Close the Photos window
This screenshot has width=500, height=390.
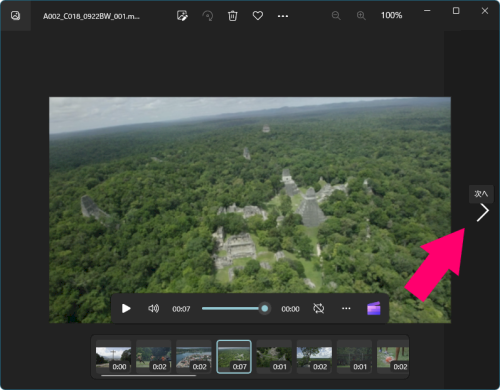(x=485, y=11)
